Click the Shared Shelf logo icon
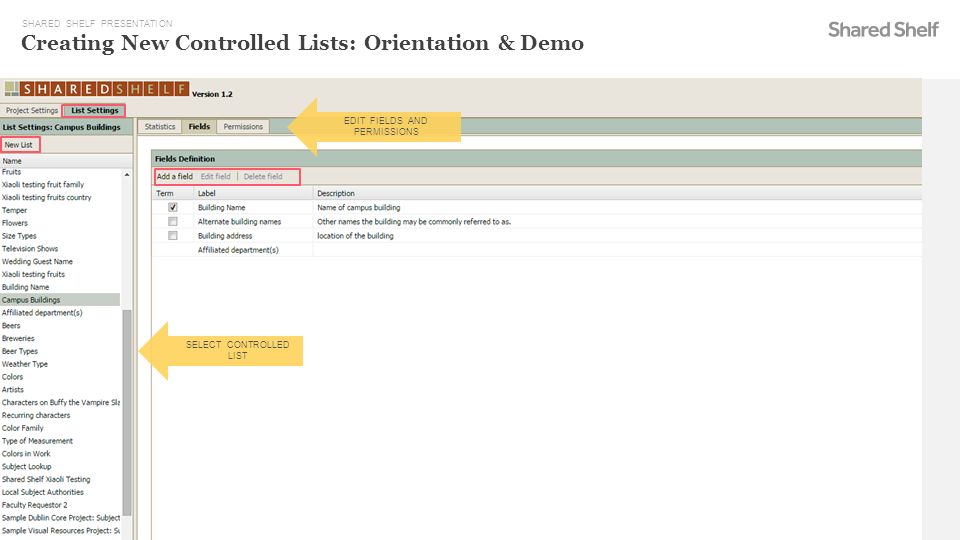 [12, 89]
